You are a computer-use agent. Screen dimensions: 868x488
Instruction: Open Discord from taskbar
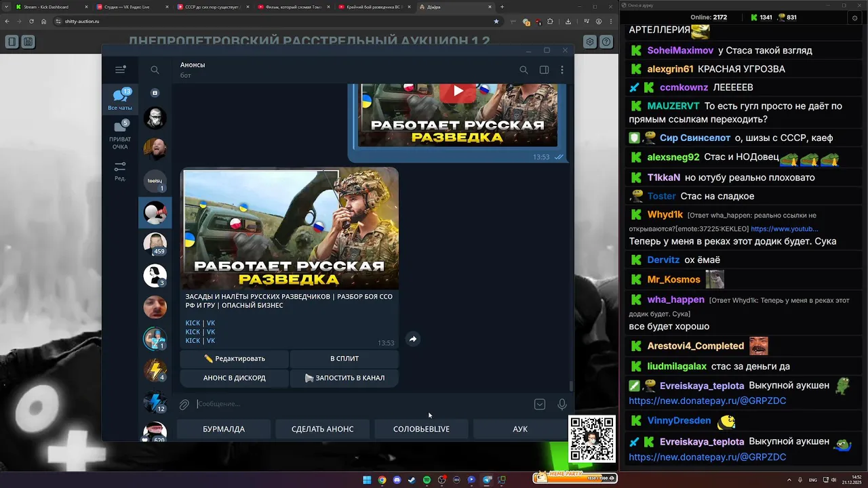397,480
